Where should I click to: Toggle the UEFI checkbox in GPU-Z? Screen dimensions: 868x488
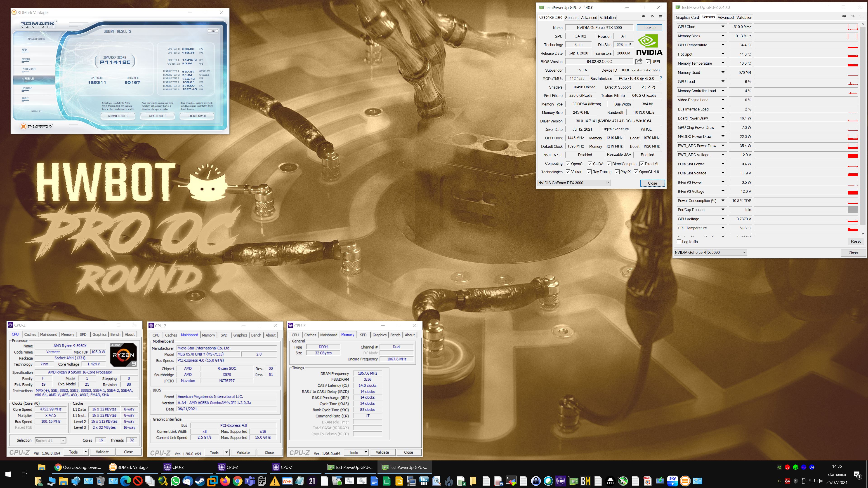click(648, 62)
